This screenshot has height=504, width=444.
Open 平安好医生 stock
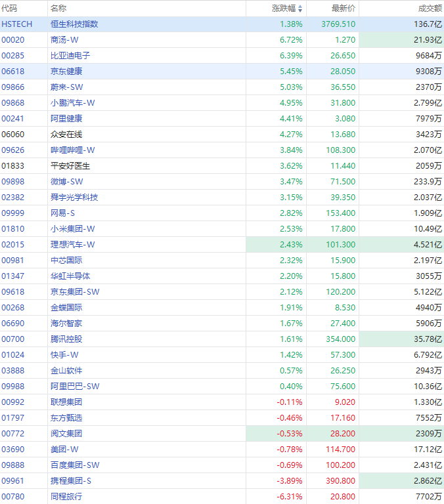70,166
